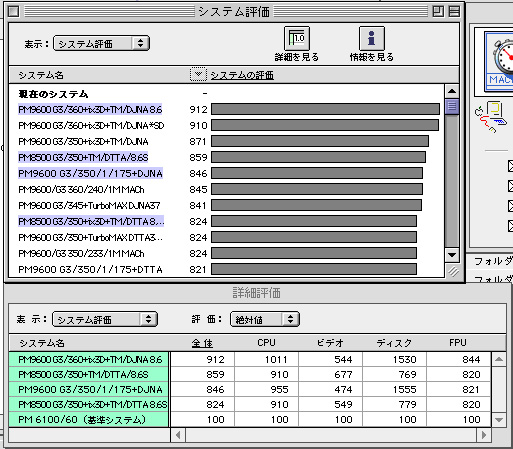
Task: Click the stopwatch icon in the right window
Action: point(503,57)
